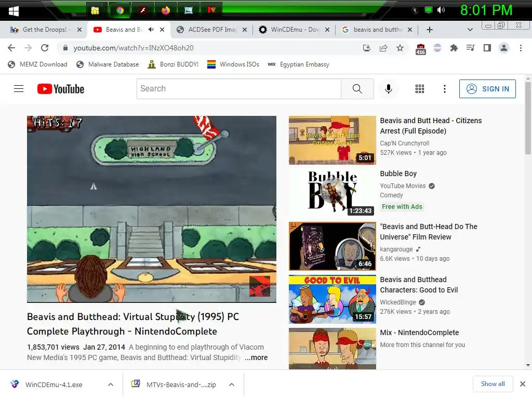
Task: Open Chrome's three-dot menu
Action: [521, 48]
